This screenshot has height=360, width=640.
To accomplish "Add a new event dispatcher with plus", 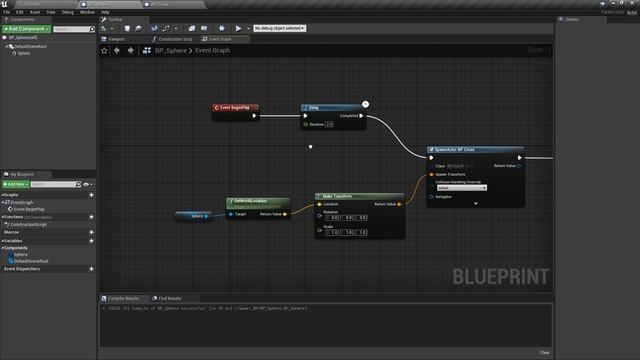I will click(x=91, y=269).
